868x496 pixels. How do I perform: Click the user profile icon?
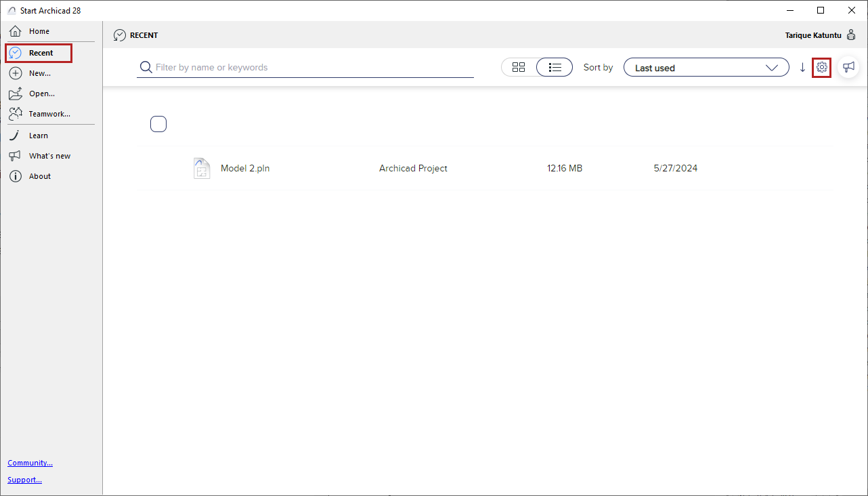[851, 35]
